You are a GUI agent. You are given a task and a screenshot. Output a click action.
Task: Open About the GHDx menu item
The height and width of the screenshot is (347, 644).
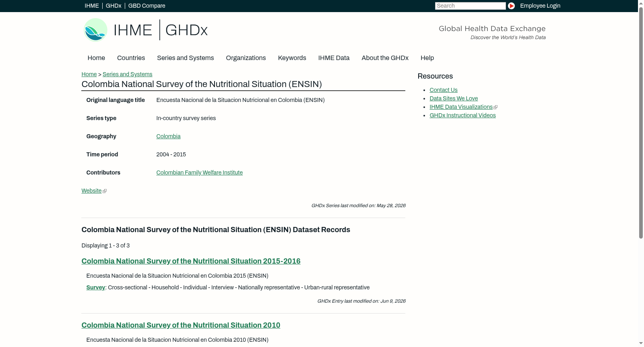pos(385,58)
